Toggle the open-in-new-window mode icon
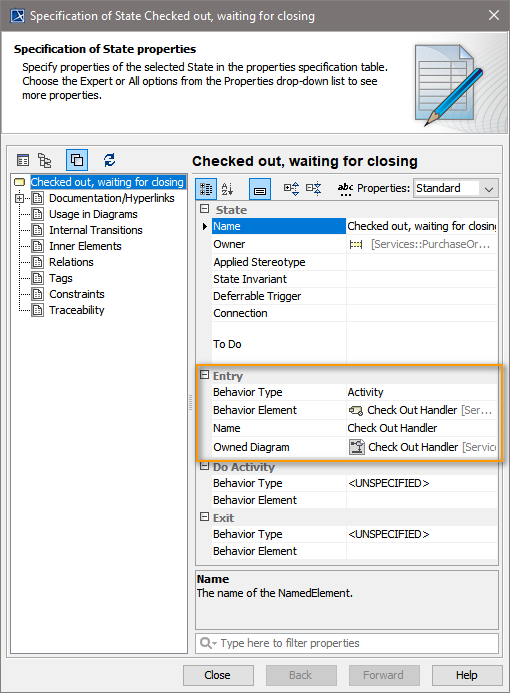This screenshot has height=693, width=510. 77,160
